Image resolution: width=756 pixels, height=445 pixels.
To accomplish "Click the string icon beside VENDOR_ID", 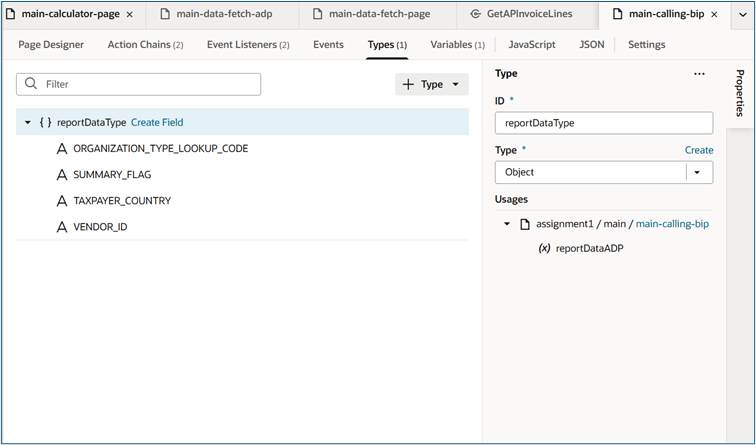I will pyautogui.click(x=62, y=227).
